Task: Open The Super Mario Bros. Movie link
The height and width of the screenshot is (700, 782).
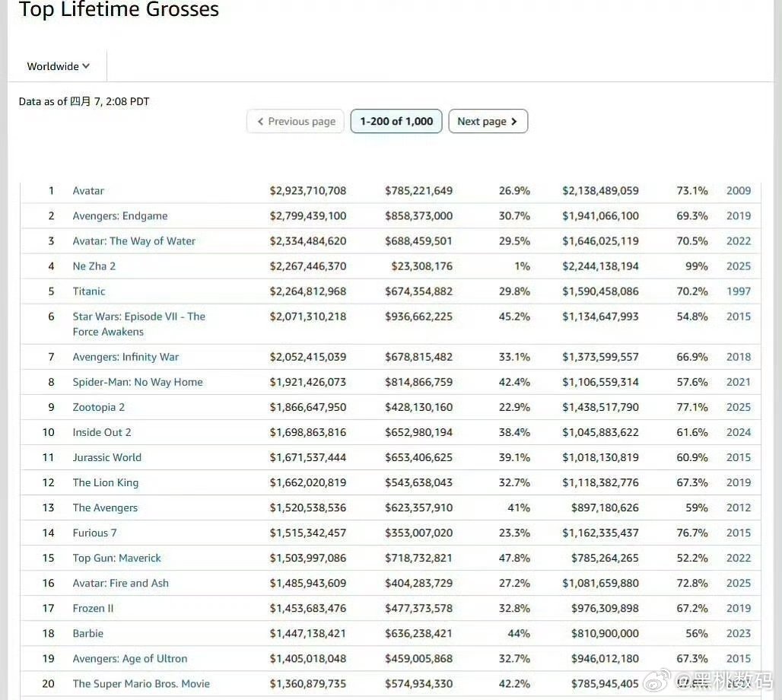Action: [x=141, y=683]
